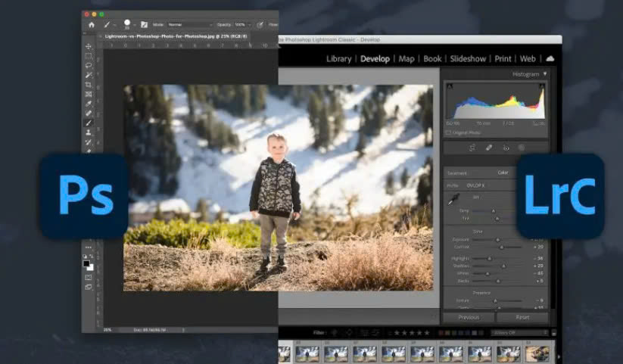Select the Eyedropper tool in Photoshop
Viewport: 623px width, 364px height.
click(89, 104)
